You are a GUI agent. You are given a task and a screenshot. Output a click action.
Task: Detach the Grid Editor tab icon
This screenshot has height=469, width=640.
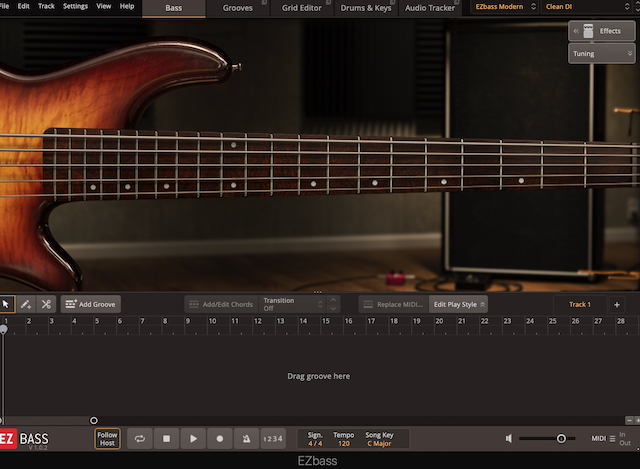point(328,2)
